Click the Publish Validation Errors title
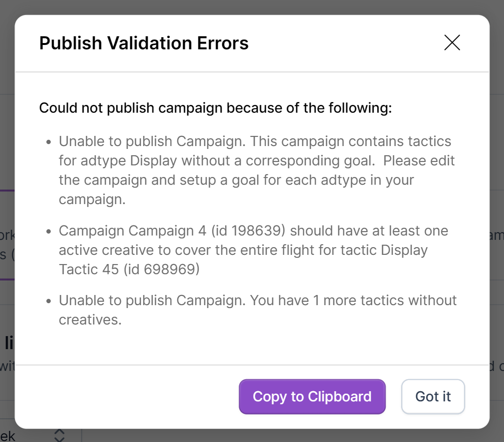504x442 pixels. coord(144,43)
